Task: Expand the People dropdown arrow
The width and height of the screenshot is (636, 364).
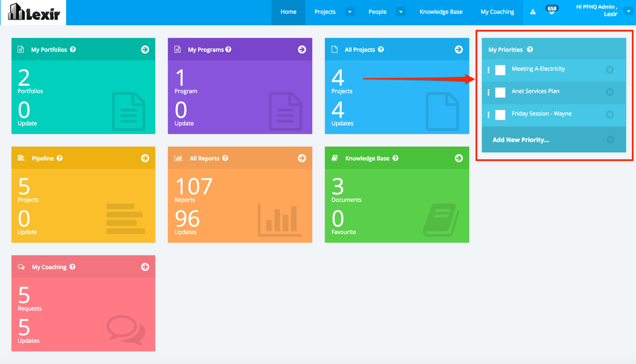Action: click(401, 12)
